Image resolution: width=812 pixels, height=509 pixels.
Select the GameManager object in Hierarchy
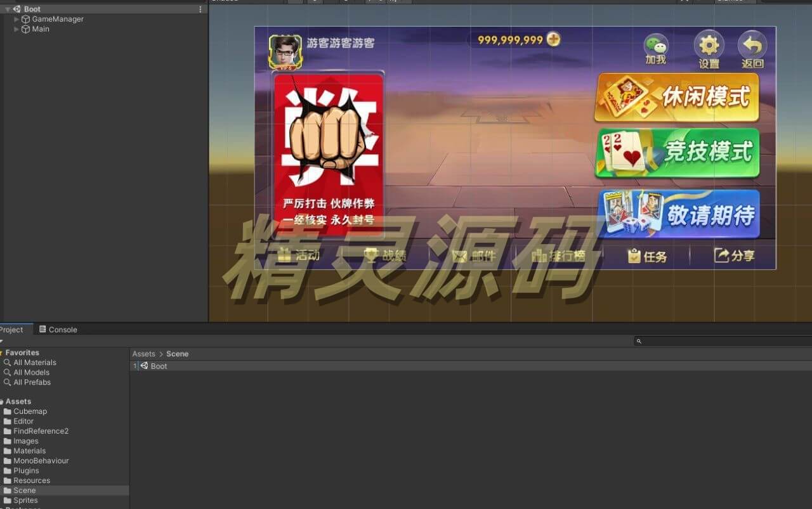click(58, 19)
